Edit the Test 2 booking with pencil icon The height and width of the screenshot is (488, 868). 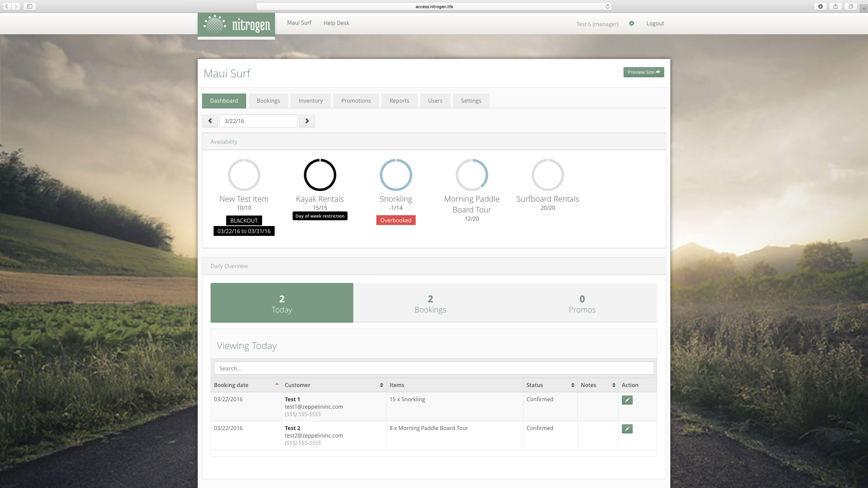coord(627,429)
